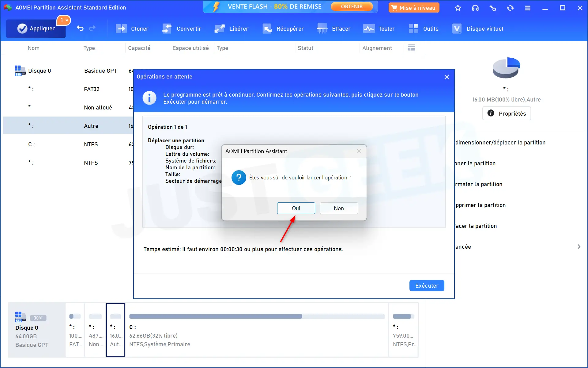Sort by the Alignement column header
Screen dimensions: 588x368
(x=377, y=48)
